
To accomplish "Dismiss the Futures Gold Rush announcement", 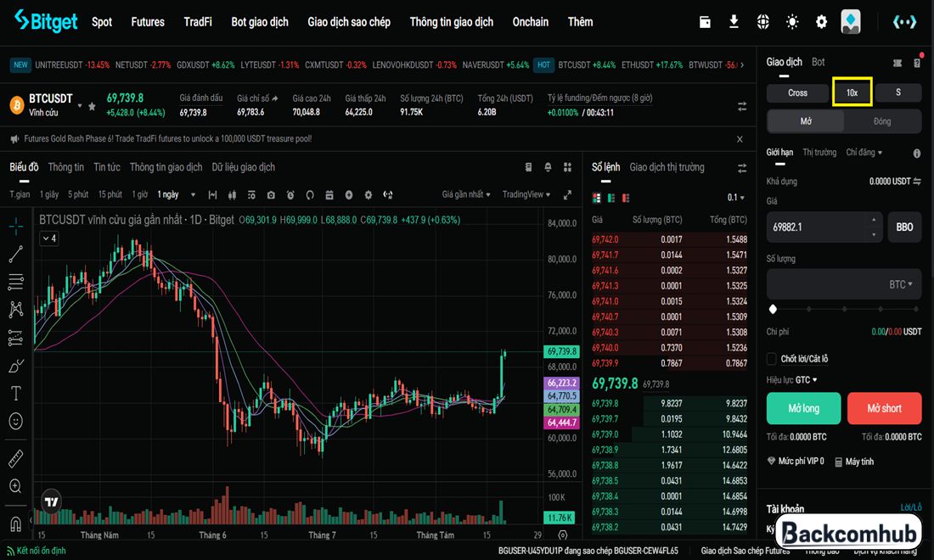I will tap(740, 139).
